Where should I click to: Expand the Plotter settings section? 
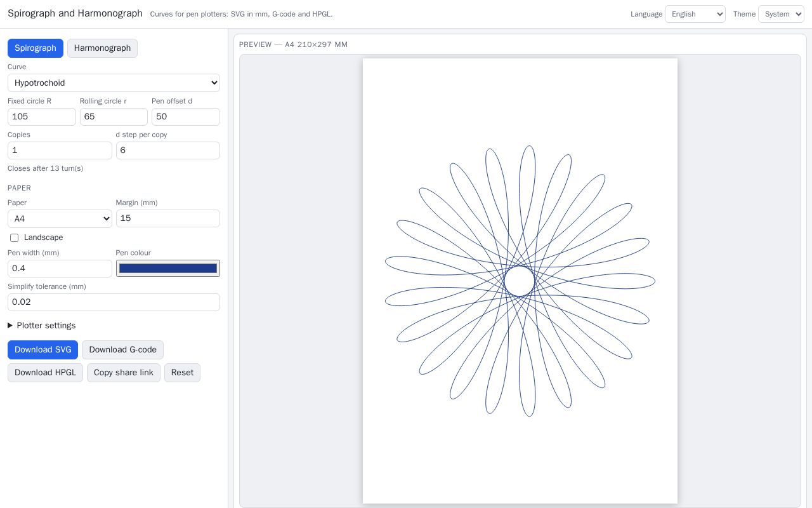click(x=42, y=326)
